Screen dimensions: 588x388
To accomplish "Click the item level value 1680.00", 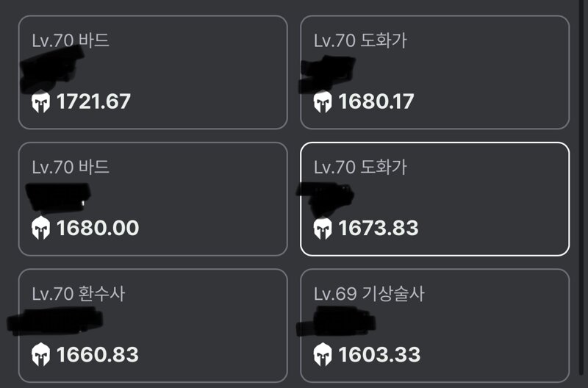I will [98, 229].
